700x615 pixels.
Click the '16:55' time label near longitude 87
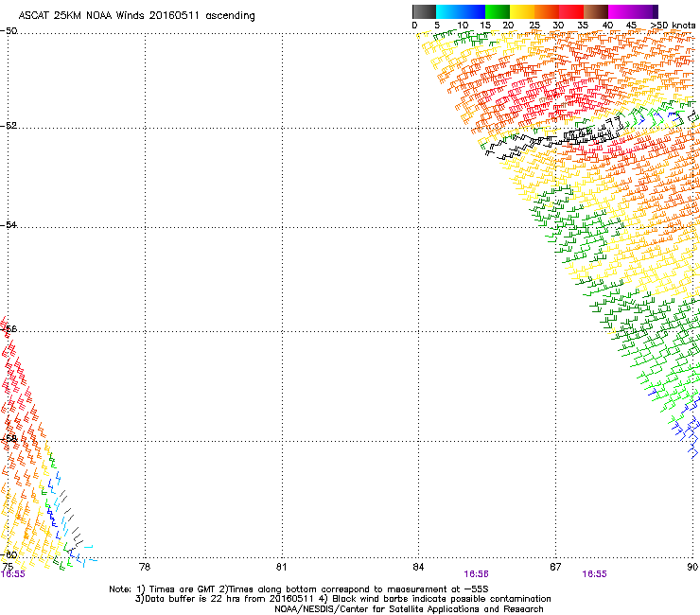pyautogui.click(x=594, y=574)
